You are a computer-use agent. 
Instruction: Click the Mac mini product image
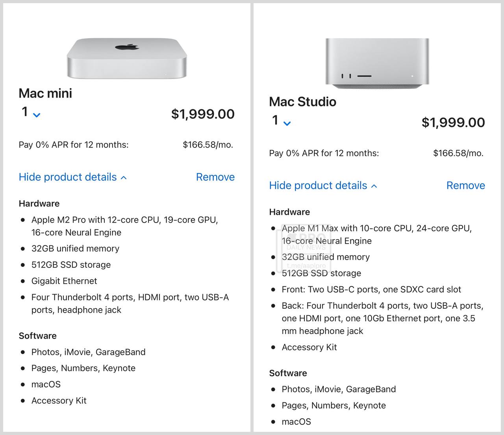[126, 59]
